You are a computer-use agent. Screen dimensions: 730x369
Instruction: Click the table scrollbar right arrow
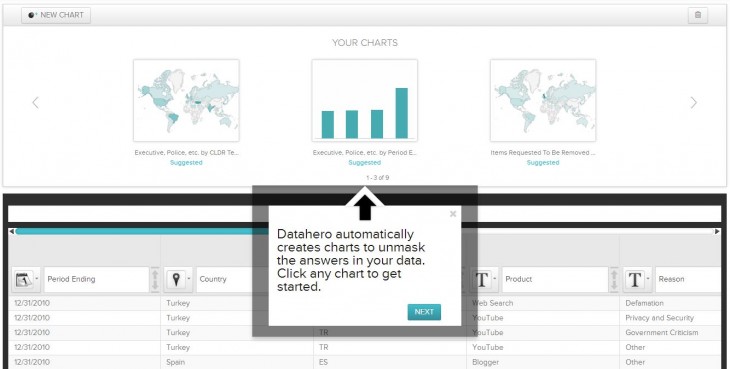pyautogui.click(x=717, y=231)
